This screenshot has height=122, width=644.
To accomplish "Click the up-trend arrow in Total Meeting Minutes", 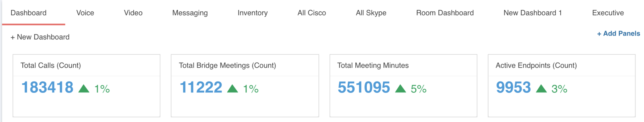I will click(400, 88).
